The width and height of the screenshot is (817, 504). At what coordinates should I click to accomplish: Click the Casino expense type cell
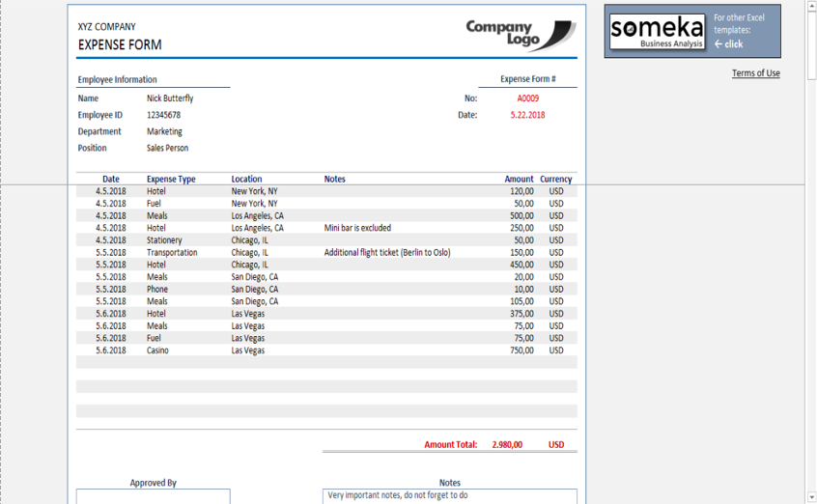[157, 350]
